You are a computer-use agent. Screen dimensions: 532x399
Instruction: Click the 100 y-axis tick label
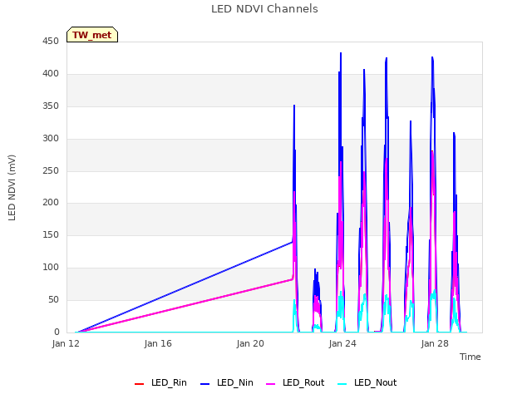pos(51,268)
